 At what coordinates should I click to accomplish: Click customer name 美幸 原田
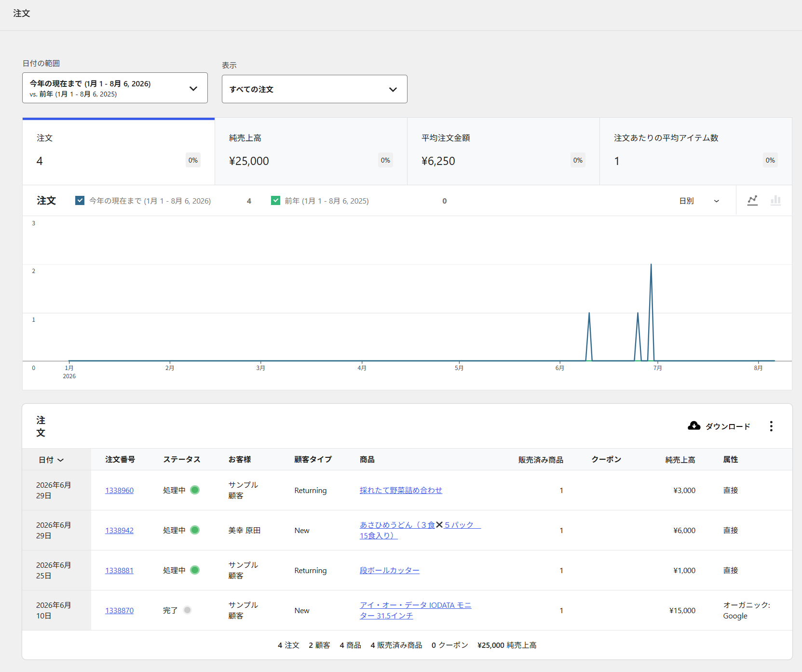click(x=245, y=530)
